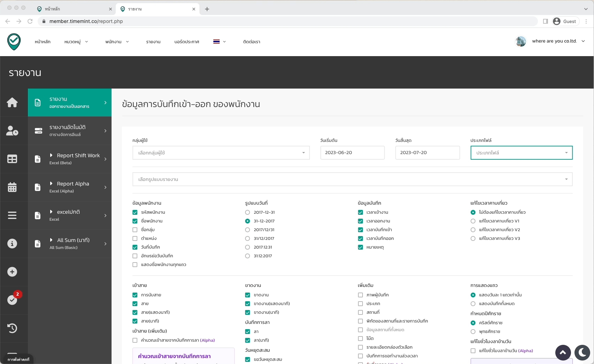The height and width of the screenshot is (364, 594).
Task: Uncheck the เวลาเข้างาน checkbox
Action: (360, 212)
